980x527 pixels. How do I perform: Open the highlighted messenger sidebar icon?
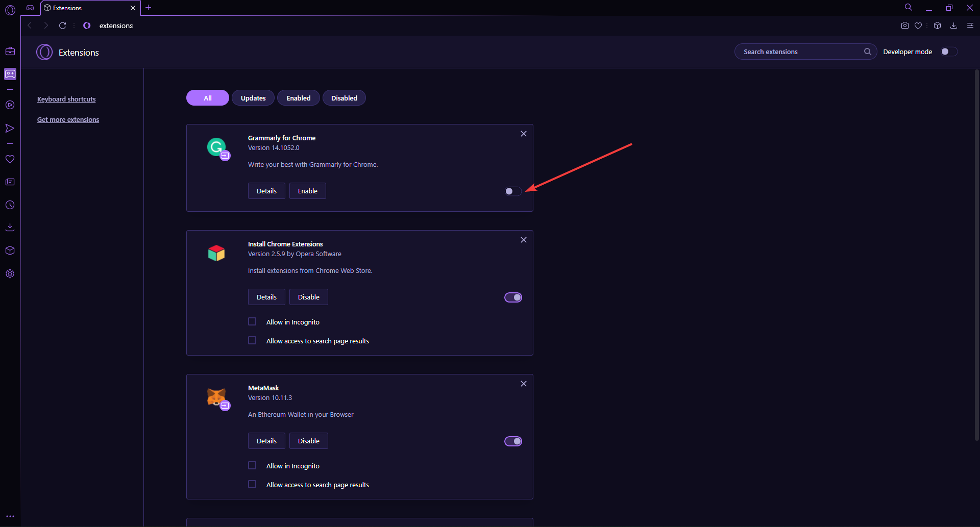click(10, 74)
